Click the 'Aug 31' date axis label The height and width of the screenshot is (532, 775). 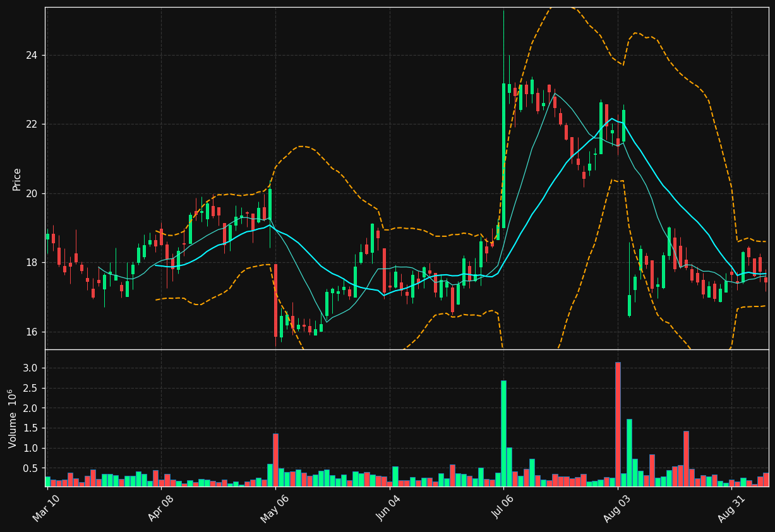[731, 508]
